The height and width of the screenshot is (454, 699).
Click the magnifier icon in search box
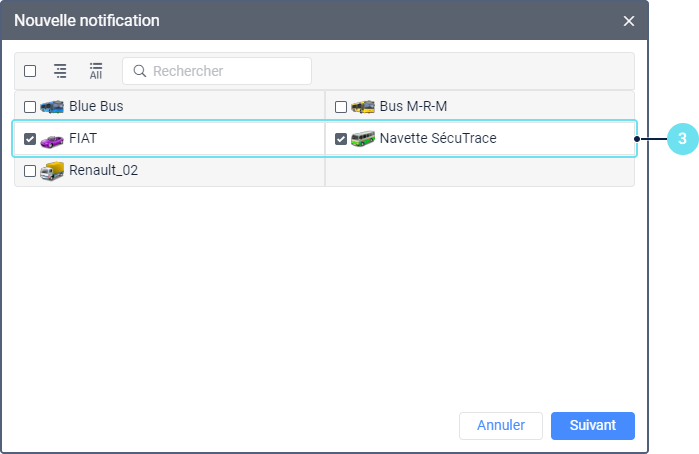tap(140, 71)
